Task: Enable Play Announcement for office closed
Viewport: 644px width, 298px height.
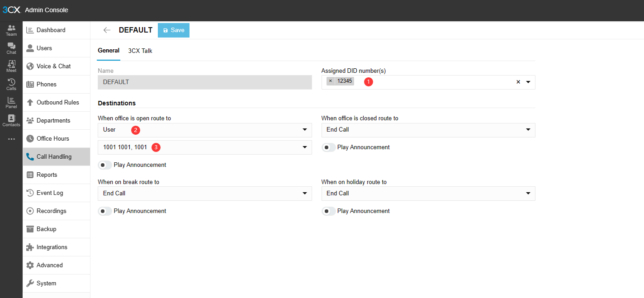Action: (x=328, y=147)
